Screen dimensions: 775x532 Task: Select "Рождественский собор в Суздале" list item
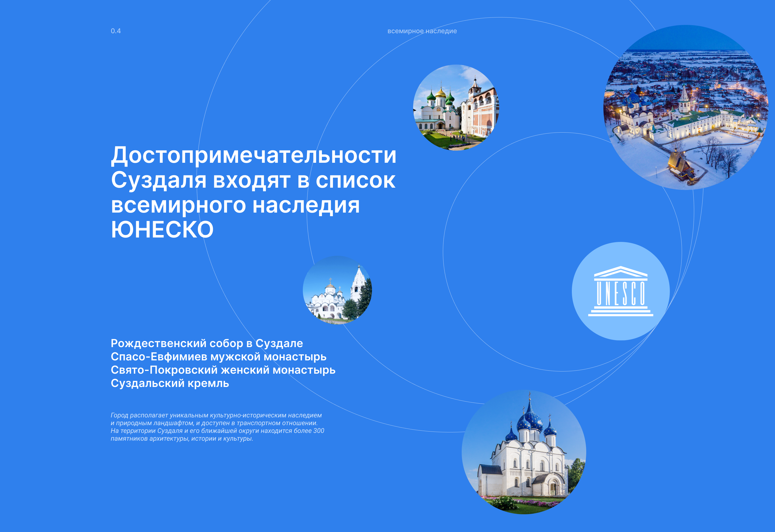[x=207, y=343]
